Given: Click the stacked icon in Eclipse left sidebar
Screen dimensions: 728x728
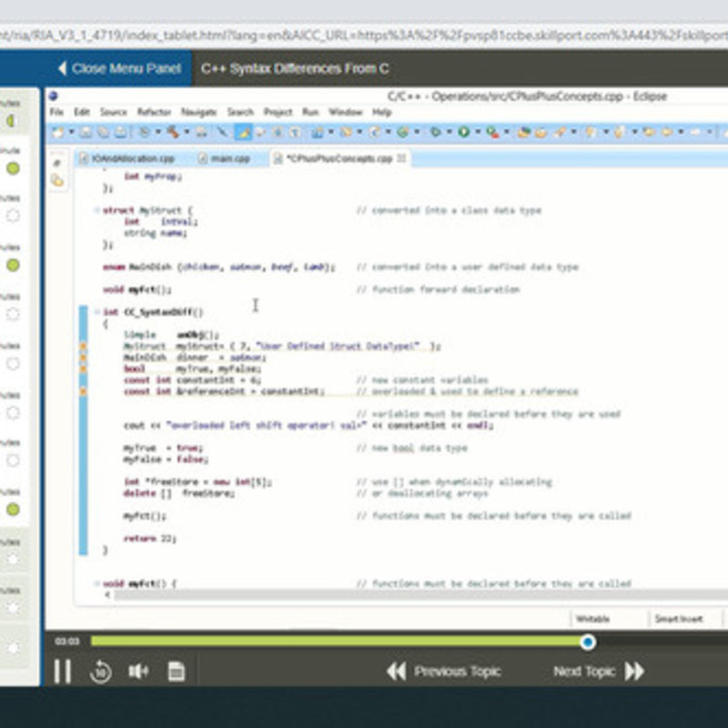Looking at the screenshot, I should point(57,180).
